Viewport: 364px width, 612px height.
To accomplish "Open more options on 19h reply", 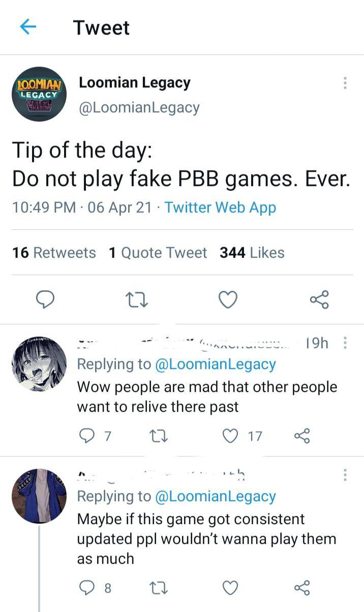I will pyautogui.click(x=345, y=344).
